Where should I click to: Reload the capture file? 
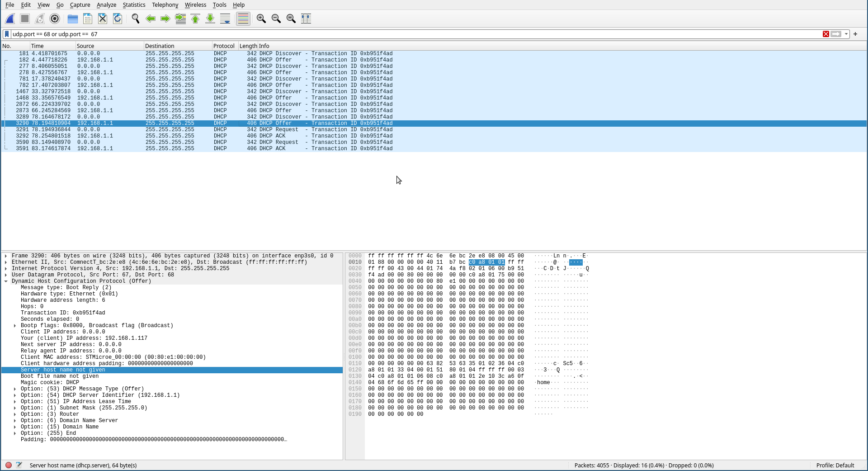[x=117, y=19]
